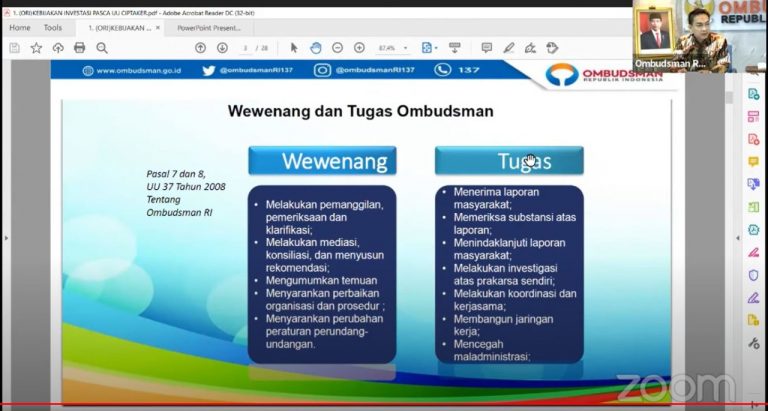Open the yellow page side tool

(753, 320)
